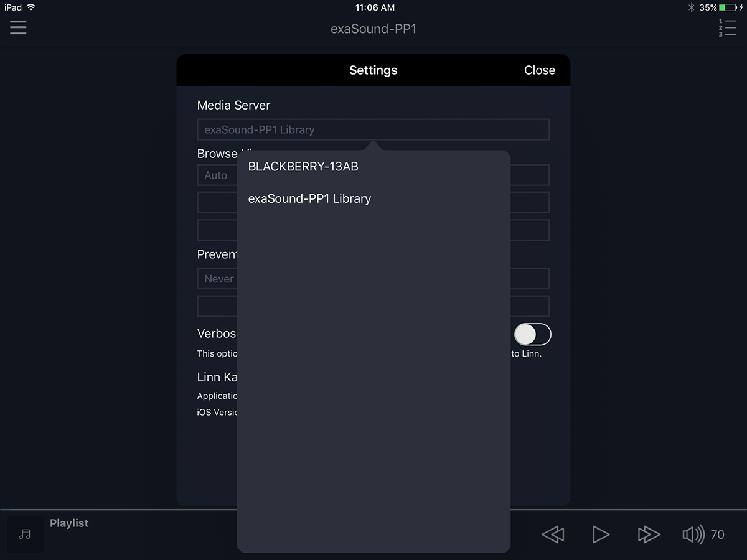The height and width of the screenshot is (560, 747).
Task: Tap the volume level 70 readout
Action: [x=717, y=534]
